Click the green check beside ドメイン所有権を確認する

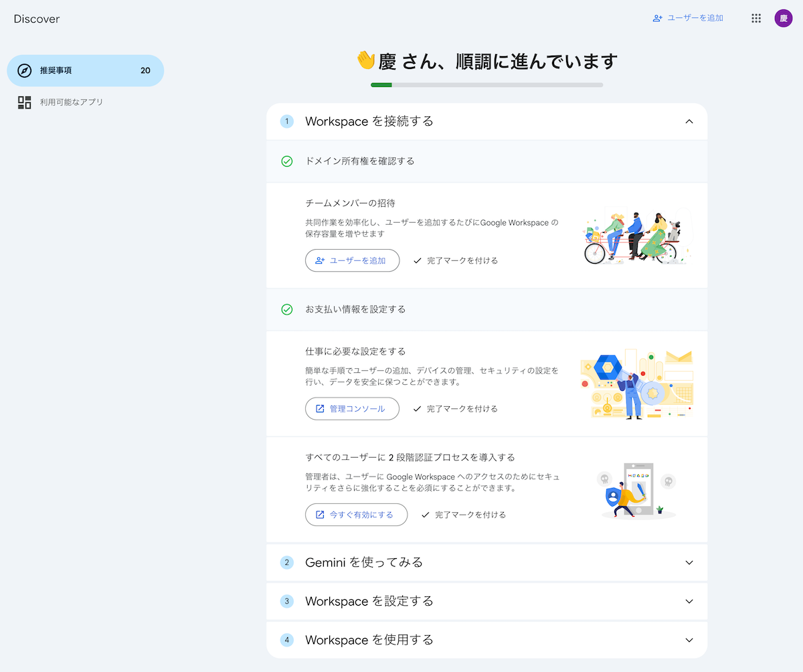[x=287, y=161]
